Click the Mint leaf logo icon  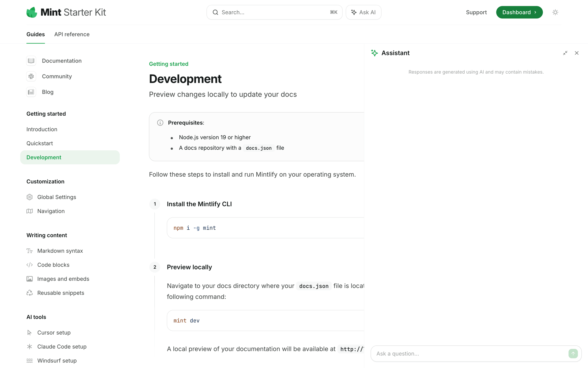tap(32, 12)
